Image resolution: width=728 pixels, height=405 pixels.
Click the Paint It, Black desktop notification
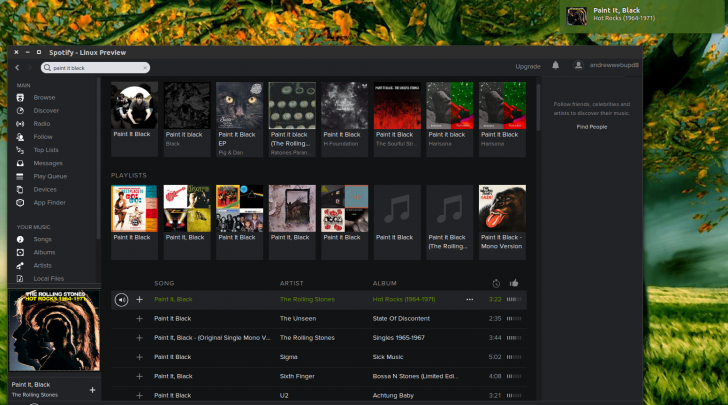(x=643, y=16)
